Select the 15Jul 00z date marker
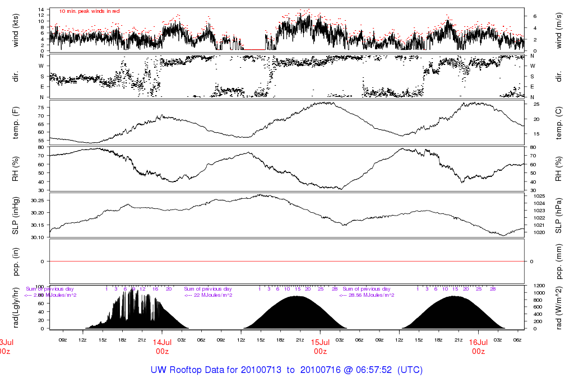Image resolution: width=574 pixels, height=392 pixels. click(320, 347)
